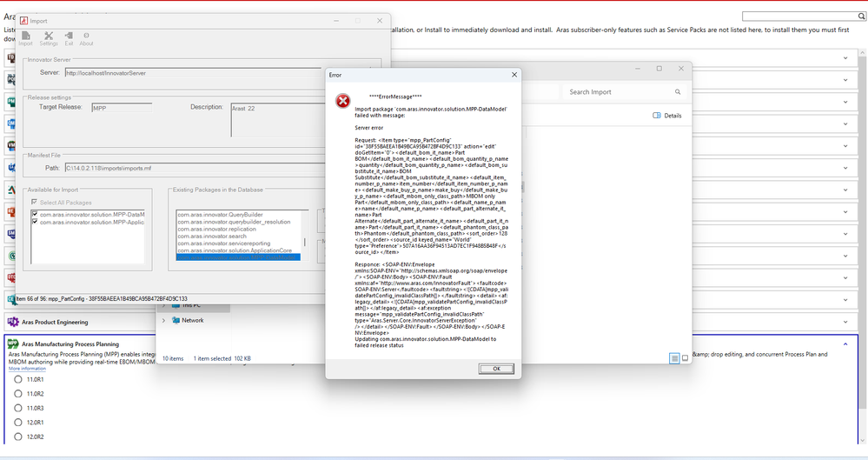
Task: Expand the Aras Product Engineering section
Action: (846, 323)
